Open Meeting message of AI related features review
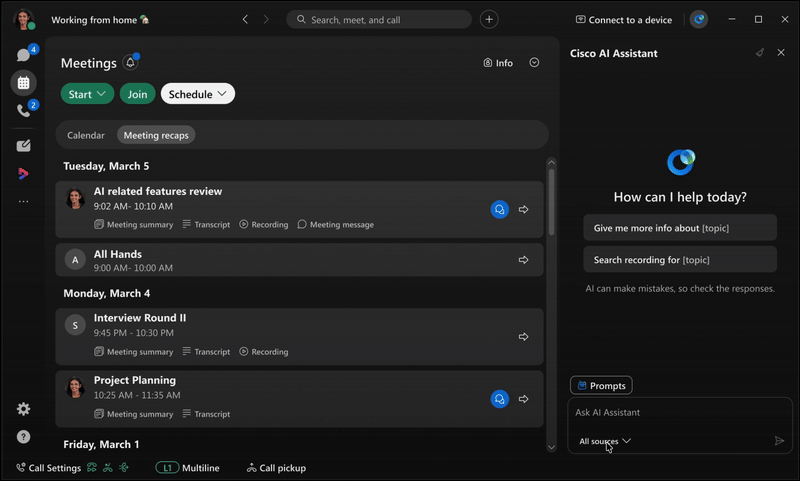 point(335,224)
